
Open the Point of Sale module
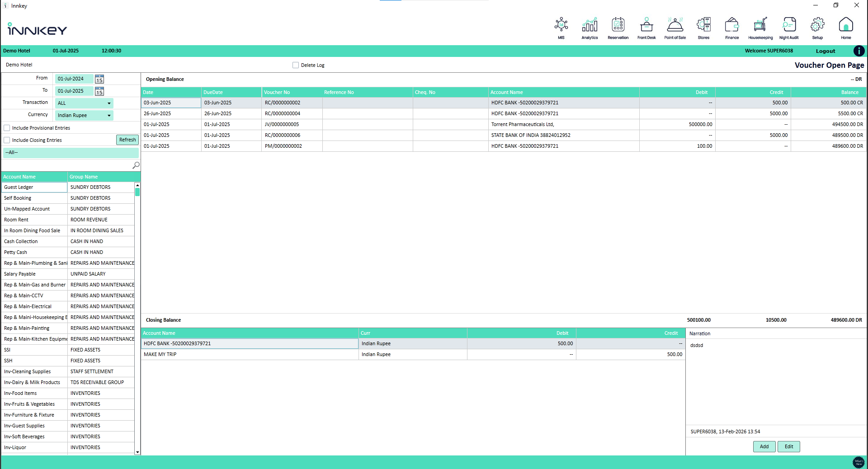(x=675, y=28)
